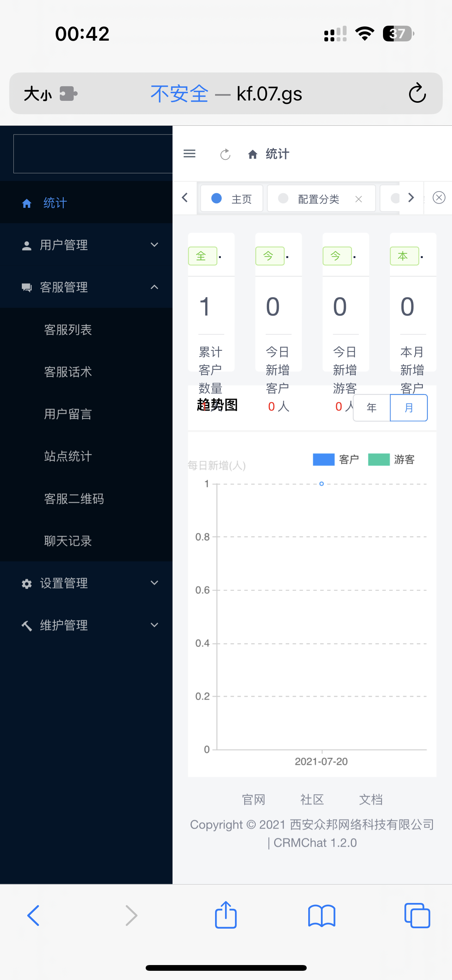Tap Safari share icon
Viewport: 452px width, 980px height.
pos(225,915)
